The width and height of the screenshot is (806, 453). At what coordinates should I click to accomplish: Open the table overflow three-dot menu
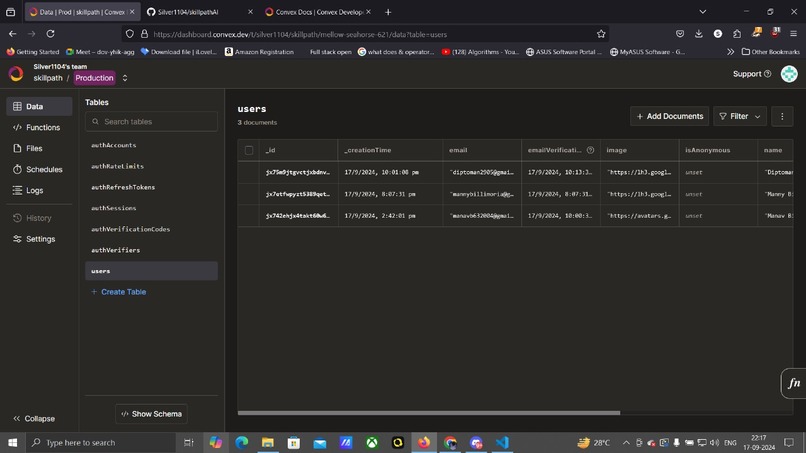coord(782,116)
